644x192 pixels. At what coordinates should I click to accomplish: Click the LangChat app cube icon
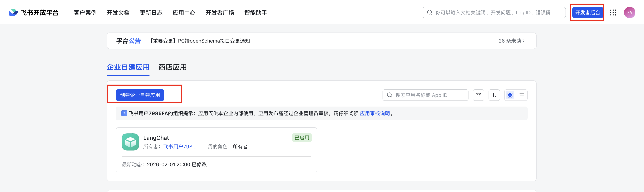pos(130,142)
